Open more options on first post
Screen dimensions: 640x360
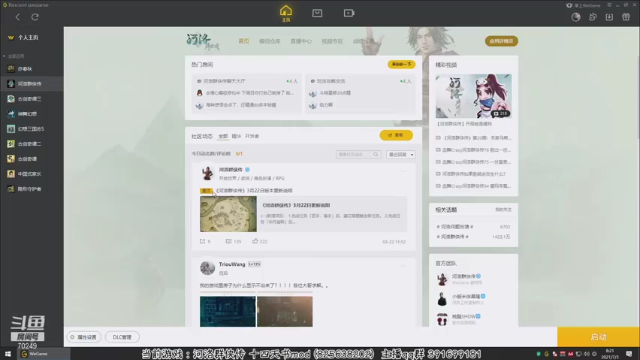[403, 171]
